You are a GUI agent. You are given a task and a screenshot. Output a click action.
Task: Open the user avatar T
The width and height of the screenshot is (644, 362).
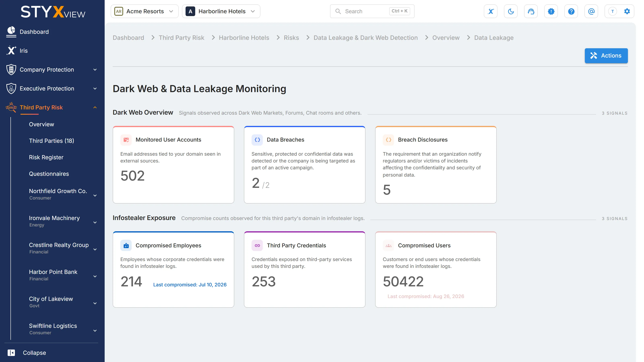612,11
